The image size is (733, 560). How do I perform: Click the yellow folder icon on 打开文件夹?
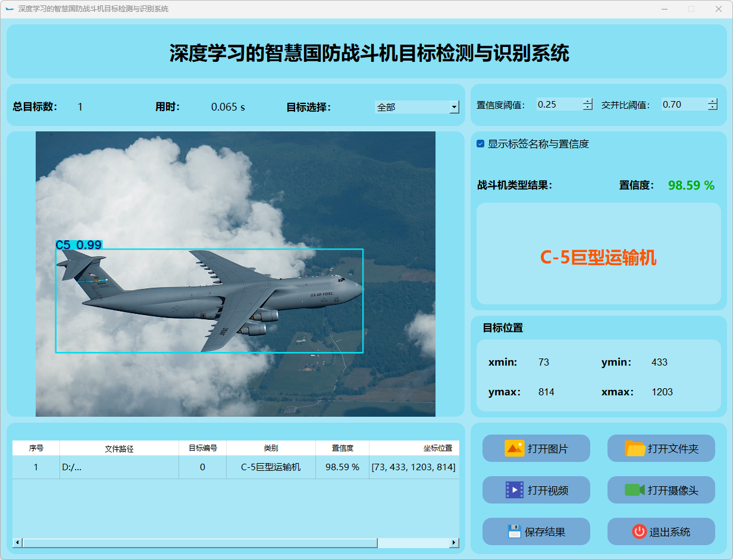(635, 448)
